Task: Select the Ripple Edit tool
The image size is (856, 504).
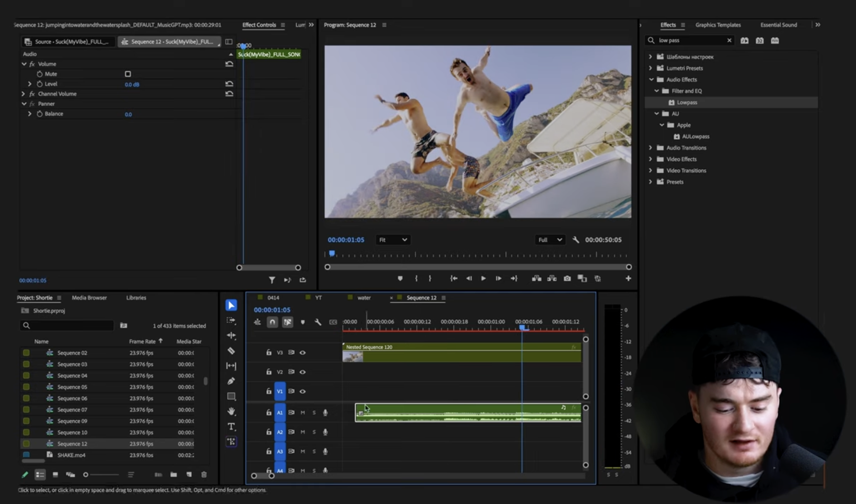Action: pyautogui.click(x=231, y=336)
